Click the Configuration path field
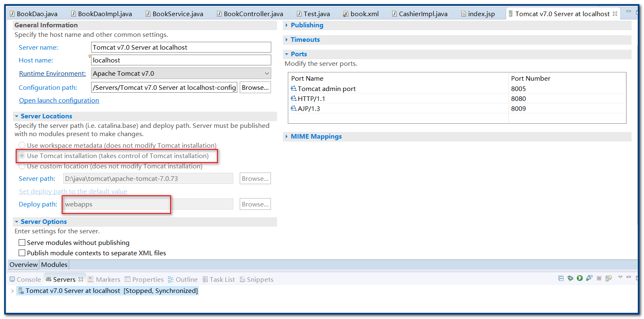 click(164, 87)
